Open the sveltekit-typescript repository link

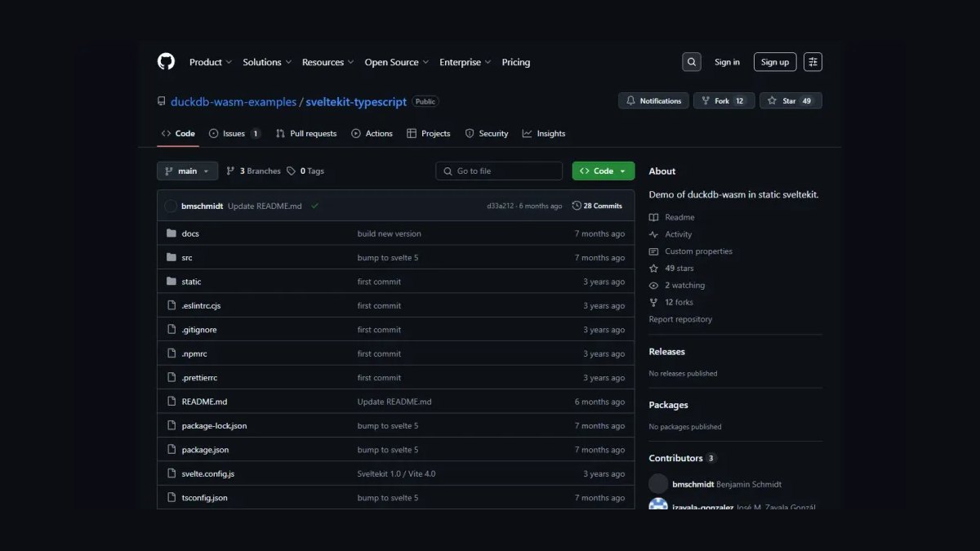coord(356,102)
